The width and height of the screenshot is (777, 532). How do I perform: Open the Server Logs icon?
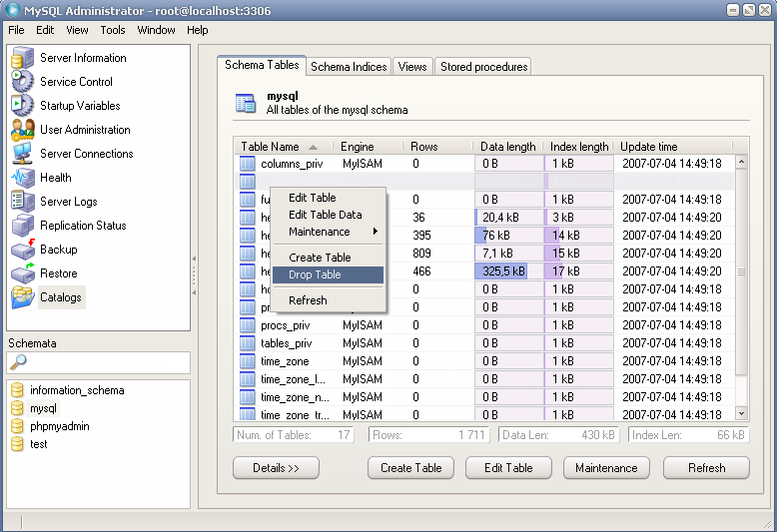[x=22, y=201]
